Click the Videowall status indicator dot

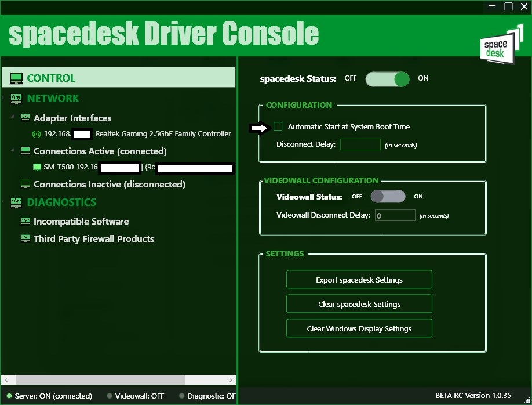(110, 396)
